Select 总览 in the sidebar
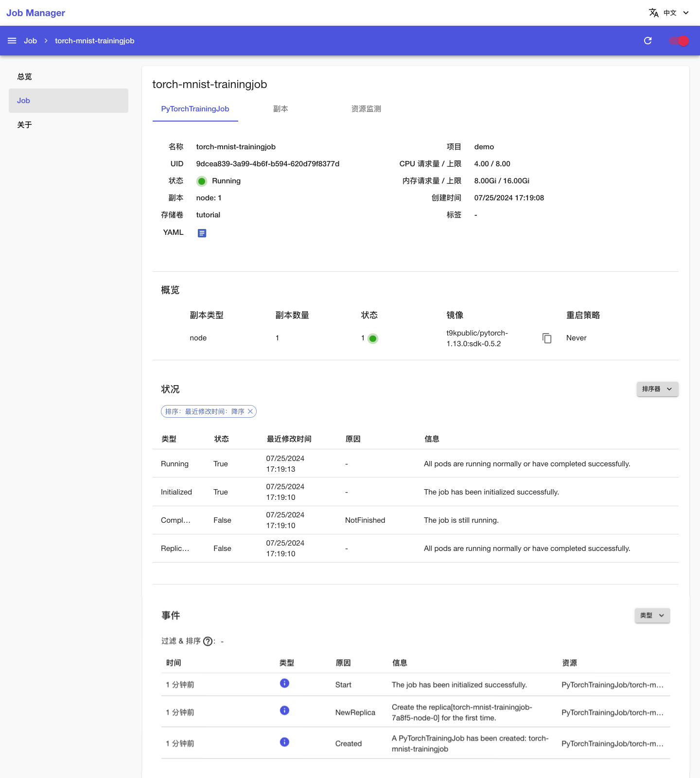The width and height of the screenshot is (700, 778). coord(69,77)
